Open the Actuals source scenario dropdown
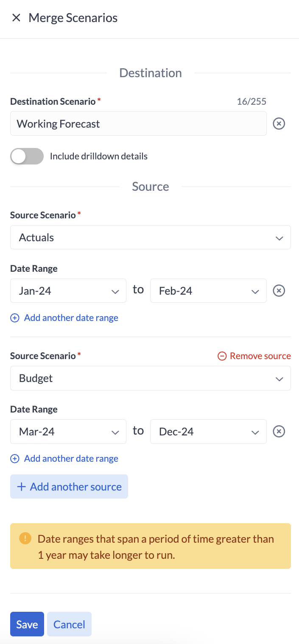The image size is (299, 644). click(150, 237)
